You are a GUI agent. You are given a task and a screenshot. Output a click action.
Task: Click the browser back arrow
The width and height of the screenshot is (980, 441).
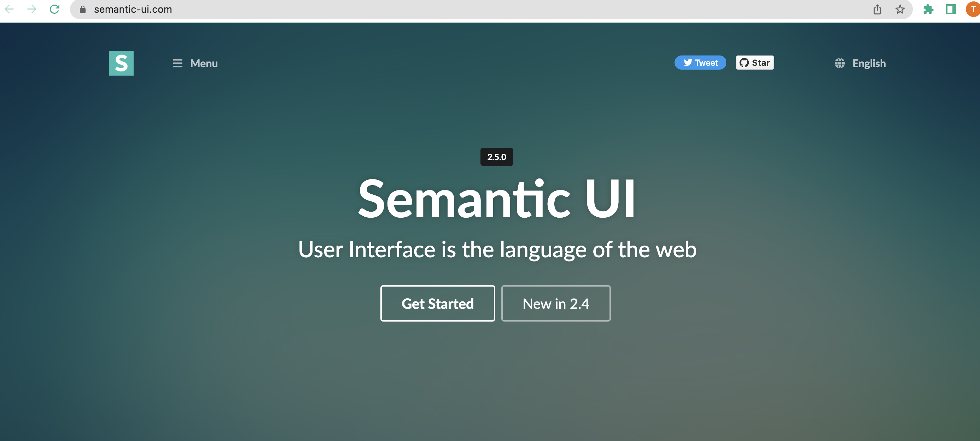pyautogui.click(x=10, y=9)
